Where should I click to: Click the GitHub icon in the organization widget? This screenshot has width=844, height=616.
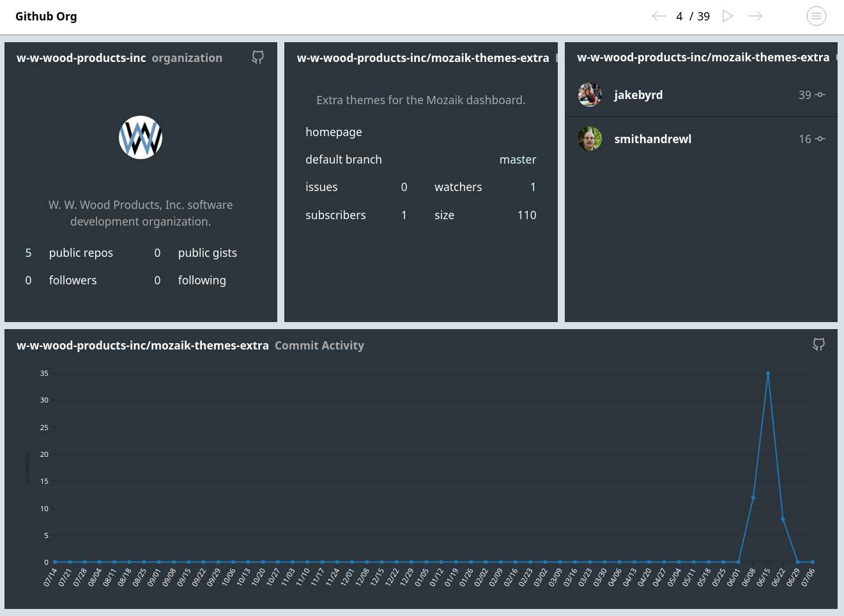[x=258, y=58]
